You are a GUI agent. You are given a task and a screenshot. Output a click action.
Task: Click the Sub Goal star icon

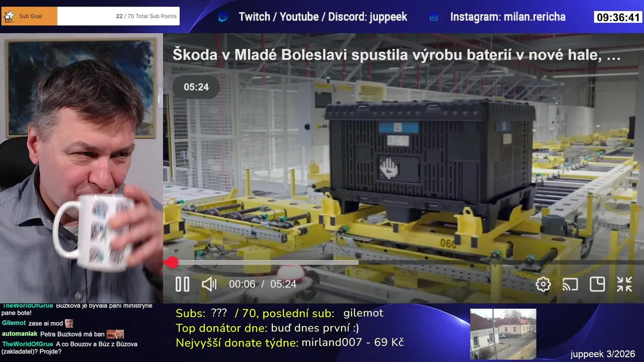point(9,16)
